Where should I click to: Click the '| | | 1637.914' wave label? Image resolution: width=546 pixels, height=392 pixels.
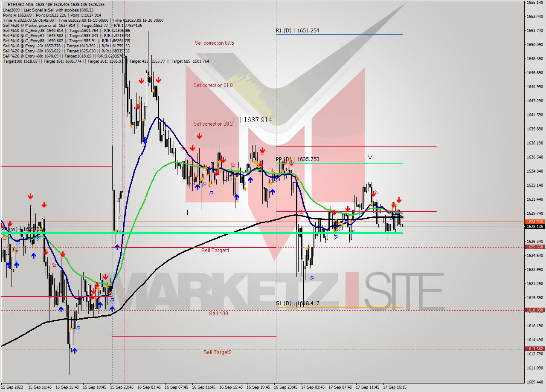(x=252, y=120)
